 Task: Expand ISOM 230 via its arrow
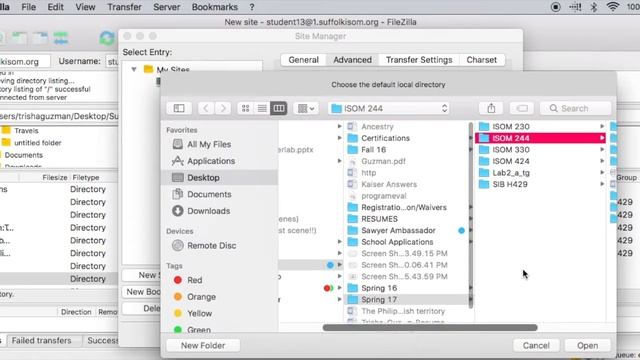602,127
